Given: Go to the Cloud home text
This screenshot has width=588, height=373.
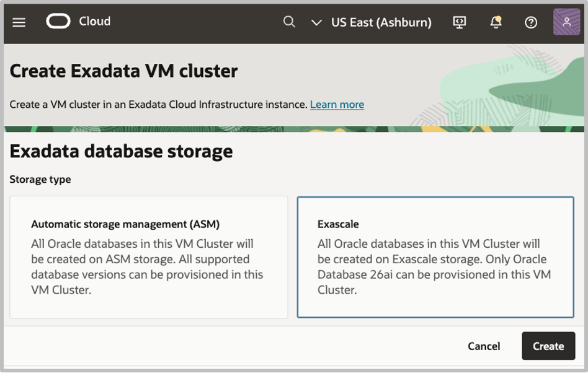Looking at the screenshot, I should click(x=95, y=22).
